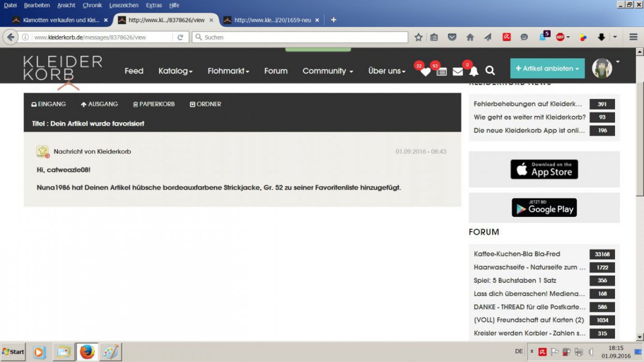Viewport: 644px width, 362px height.
Task: Expand the Community dropdown menu
Action: (x=328, y=71)
